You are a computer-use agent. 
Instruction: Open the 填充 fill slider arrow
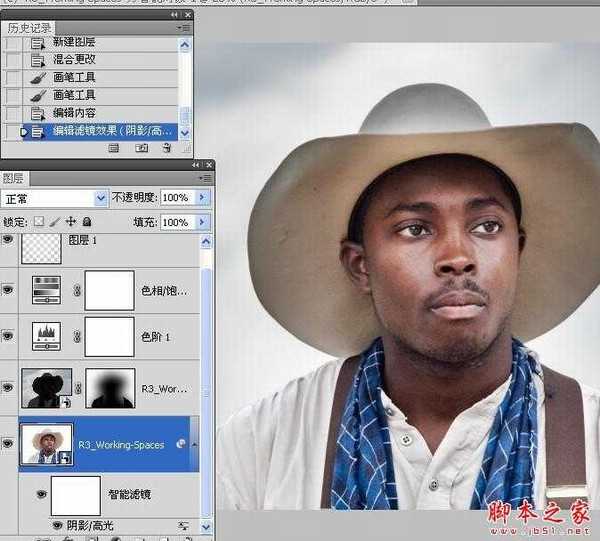(x=202, y=222)
